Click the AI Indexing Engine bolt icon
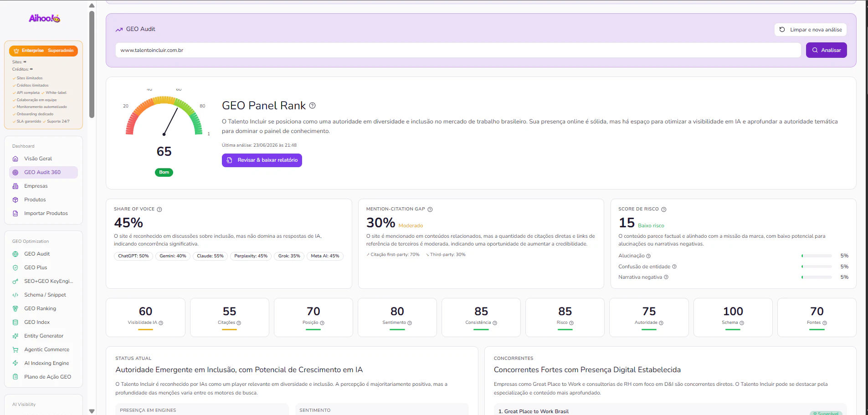 (x=15, y=363)
